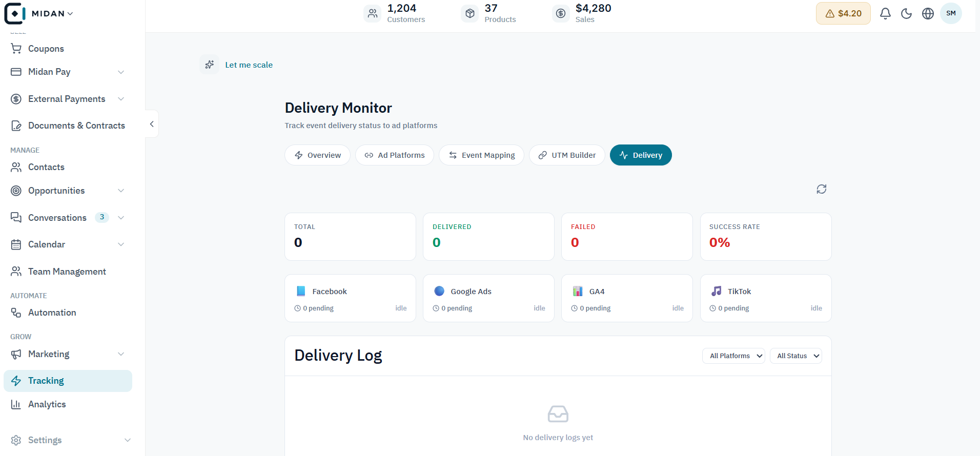The height and width of the screenshot is (456, 980).
Task: Click the sparkle icon beside Let me scale
Action: (210, 65)
